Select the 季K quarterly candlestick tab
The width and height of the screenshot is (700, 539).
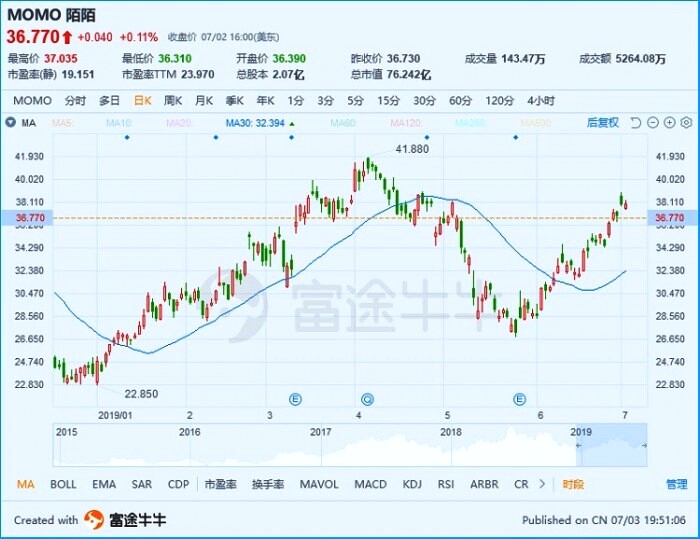(x=234, y=100)
